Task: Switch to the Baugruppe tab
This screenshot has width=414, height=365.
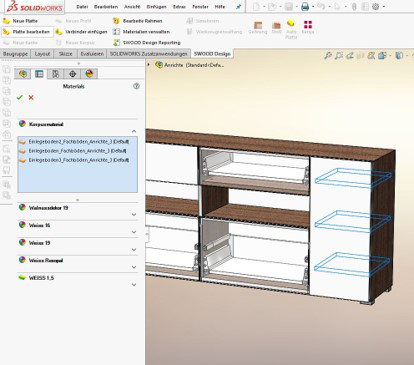Action: click(15, 54)
